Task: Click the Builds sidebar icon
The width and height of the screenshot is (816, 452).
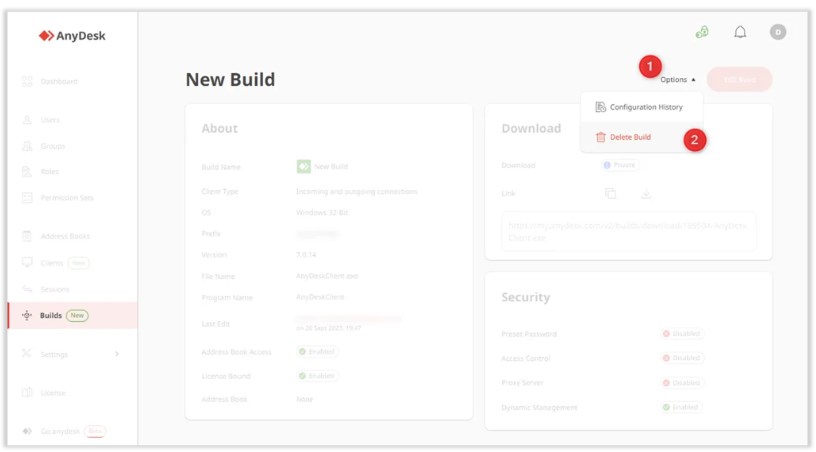Action: 27,315
